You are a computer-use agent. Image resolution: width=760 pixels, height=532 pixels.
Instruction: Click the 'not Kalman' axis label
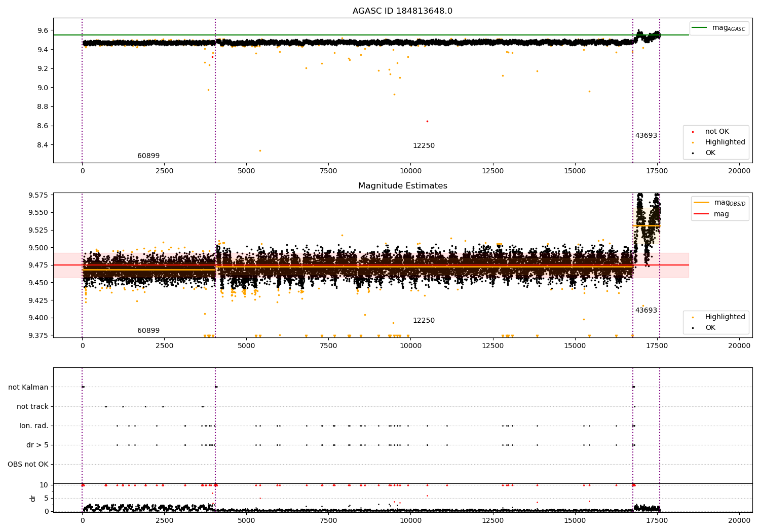28,388
